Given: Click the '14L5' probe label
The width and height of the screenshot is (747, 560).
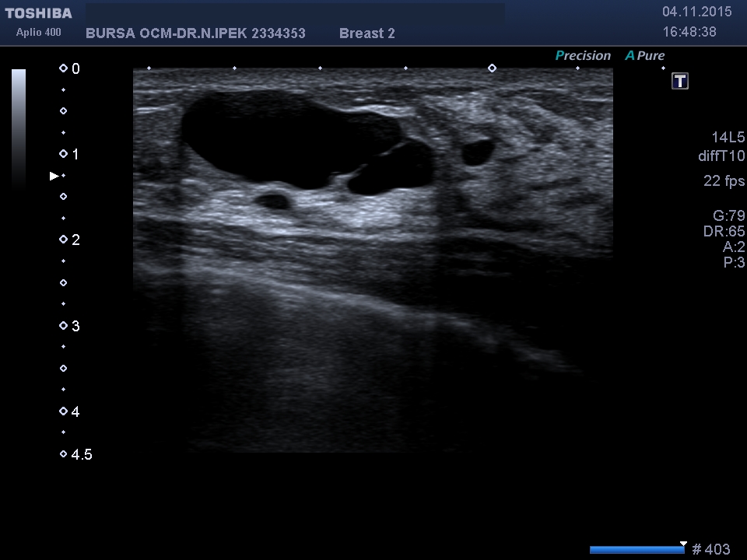Looking at the screenshot, I should (728, 138).
